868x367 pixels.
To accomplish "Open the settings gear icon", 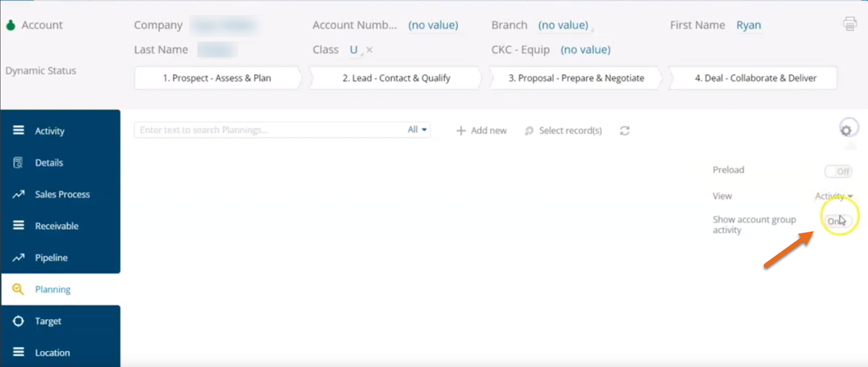I will tap(846, 130).
